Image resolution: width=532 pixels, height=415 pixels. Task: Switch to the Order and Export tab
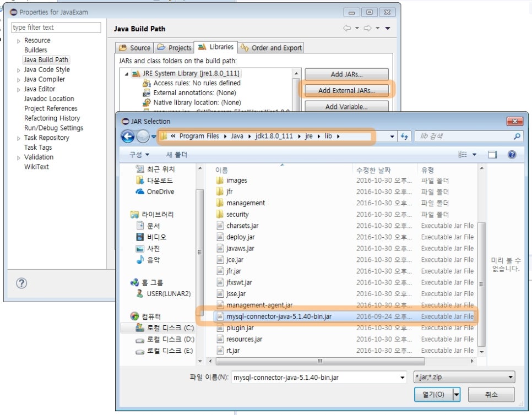[271, 48]
